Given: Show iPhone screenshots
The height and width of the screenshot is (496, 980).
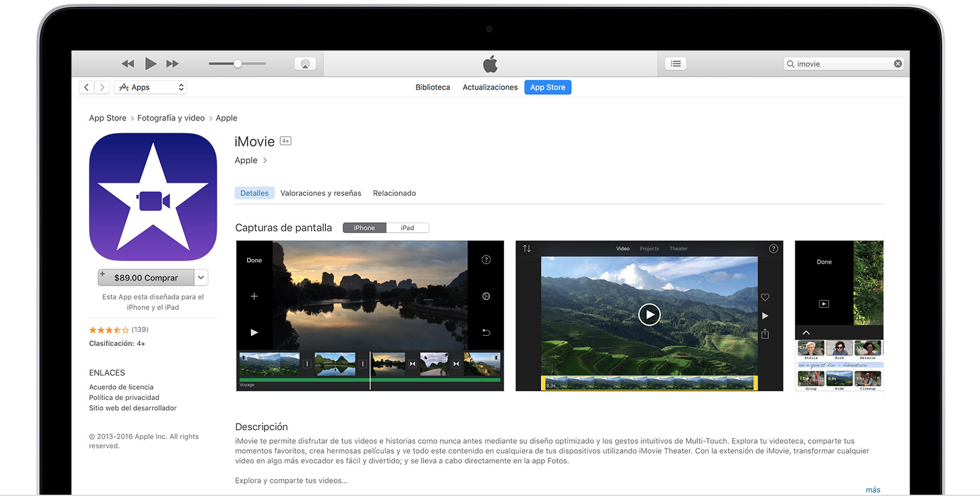Looking at the screenshot, I should 364,228.
